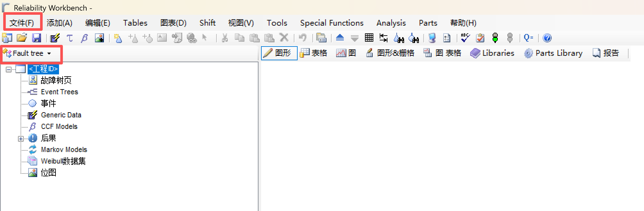Open the 帮助(H) menu

[463, 23]
